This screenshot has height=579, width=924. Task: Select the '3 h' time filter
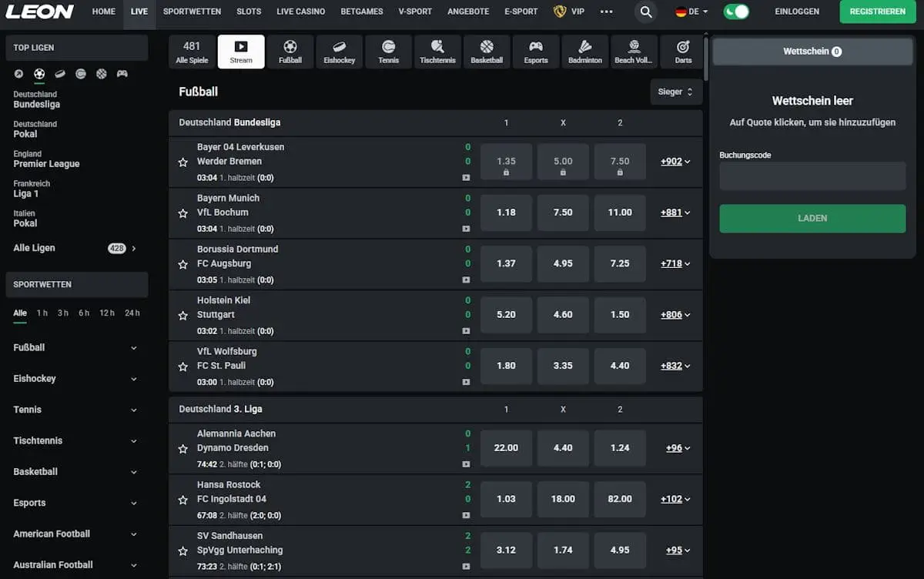click(x=62, y=313)
